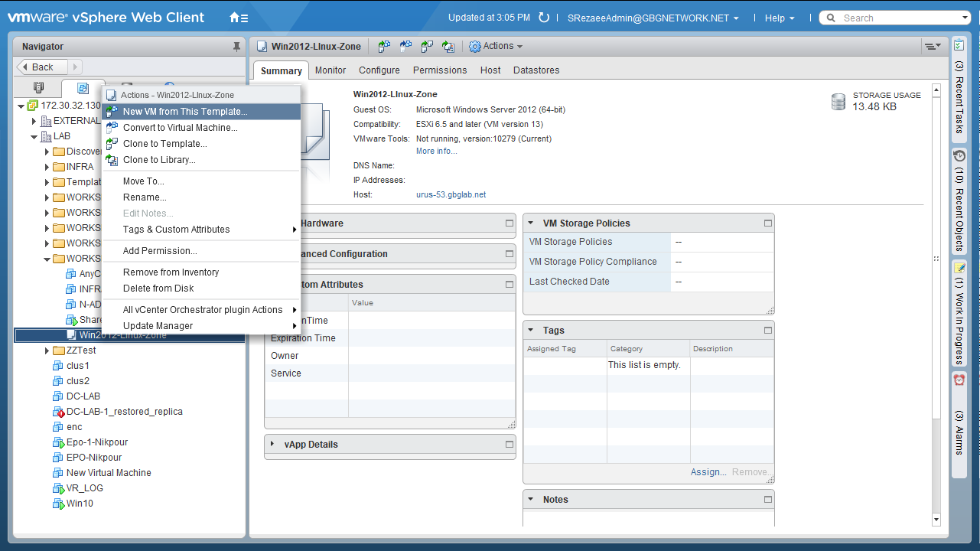Pin the Navigator panel
The width and height of the screenshot is (980, 551).
236,47
